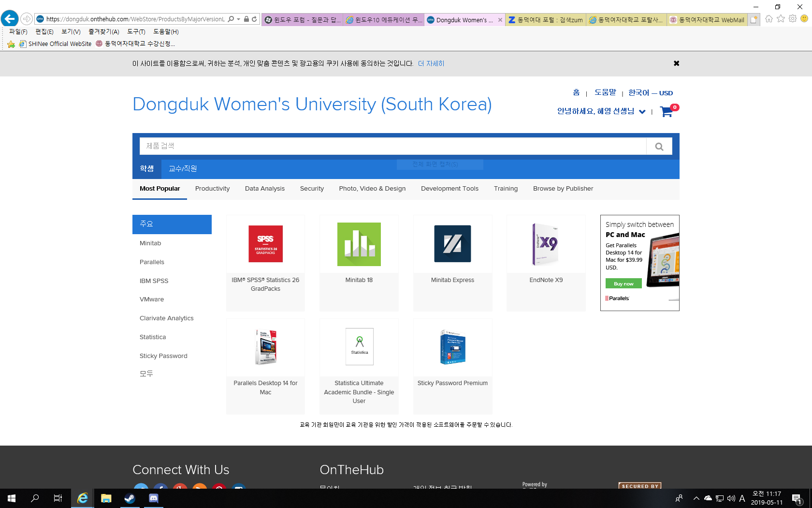Viewport: 812px width, 508px height.
Task: Open the 도움말(H) menu
Action: (x=166, y=31)
